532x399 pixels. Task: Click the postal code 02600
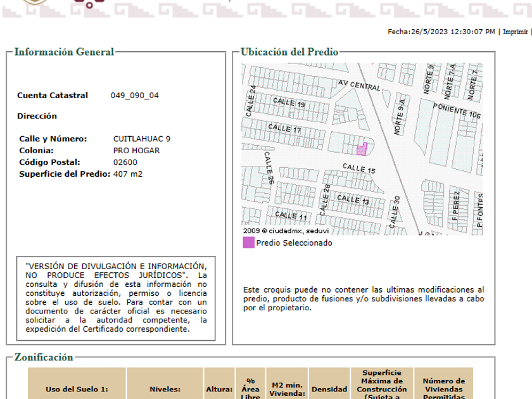click(x=125, y=162)
